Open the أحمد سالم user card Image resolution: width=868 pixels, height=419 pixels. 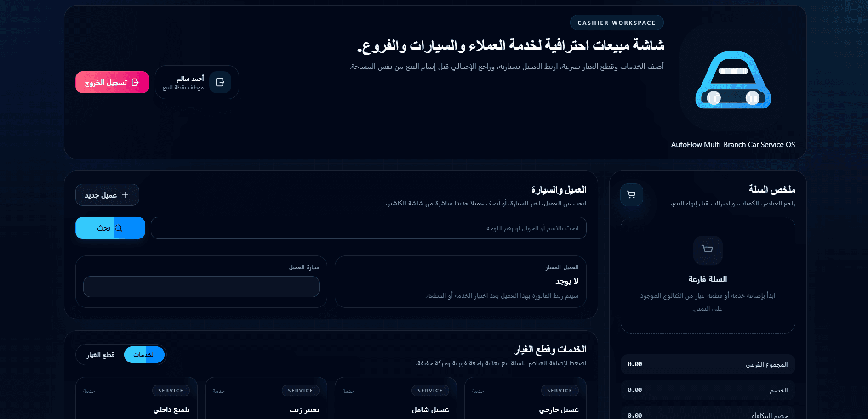[x=197, y=82]
